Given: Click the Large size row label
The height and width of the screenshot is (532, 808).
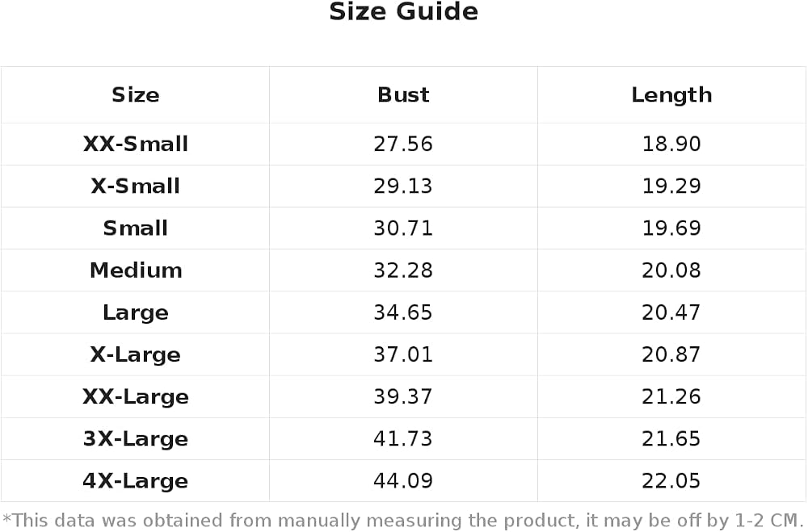Looking at the screenshot, I should [136, 313].
